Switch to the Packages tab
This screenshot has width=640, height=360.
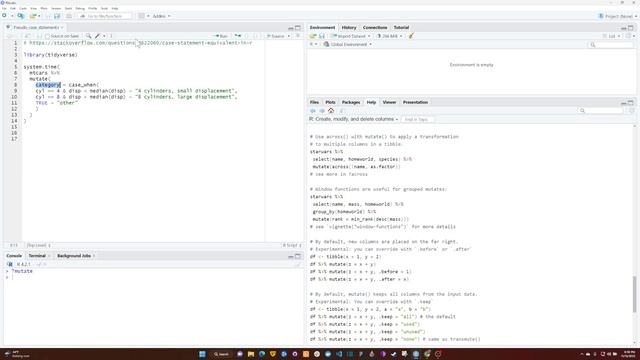(x=351, y=102)
